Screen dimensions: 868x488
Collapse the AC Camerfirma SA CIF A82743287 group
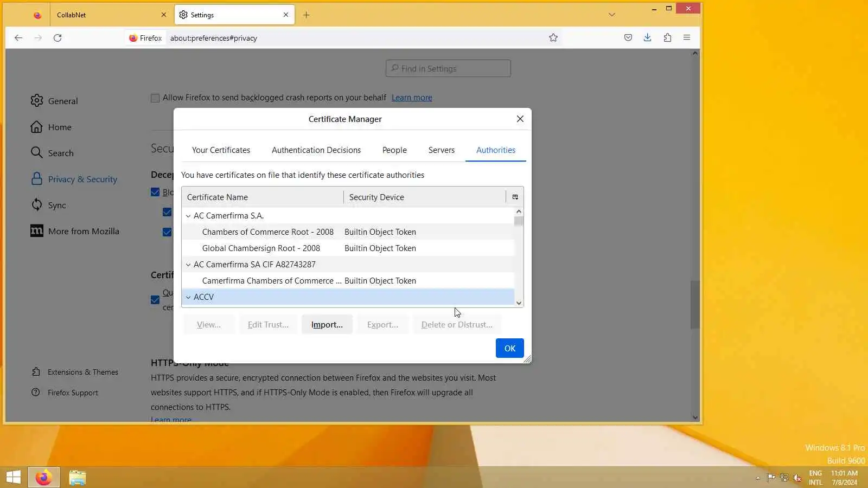pos(188,265)
